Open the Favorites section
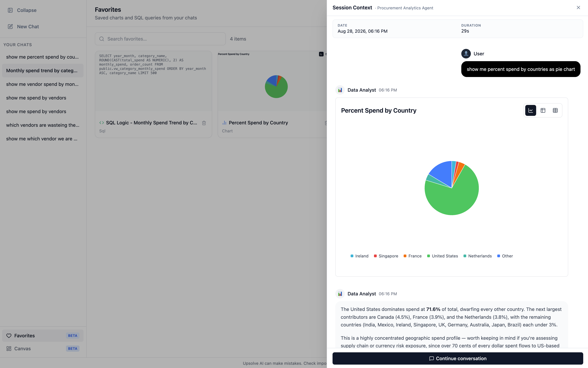This screenshot has height=368, width=588. point(43,336)
